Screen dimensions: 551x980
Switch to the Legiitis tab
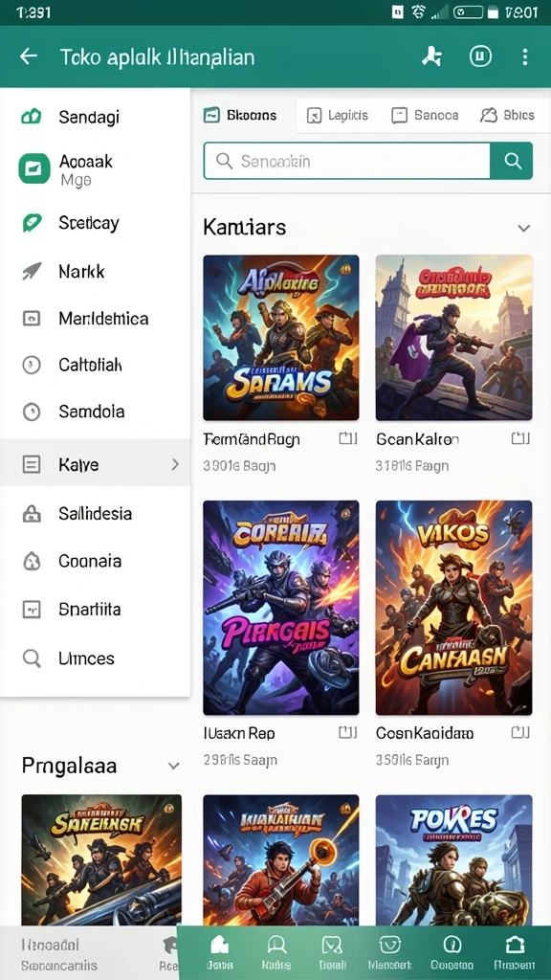(338, 115)
